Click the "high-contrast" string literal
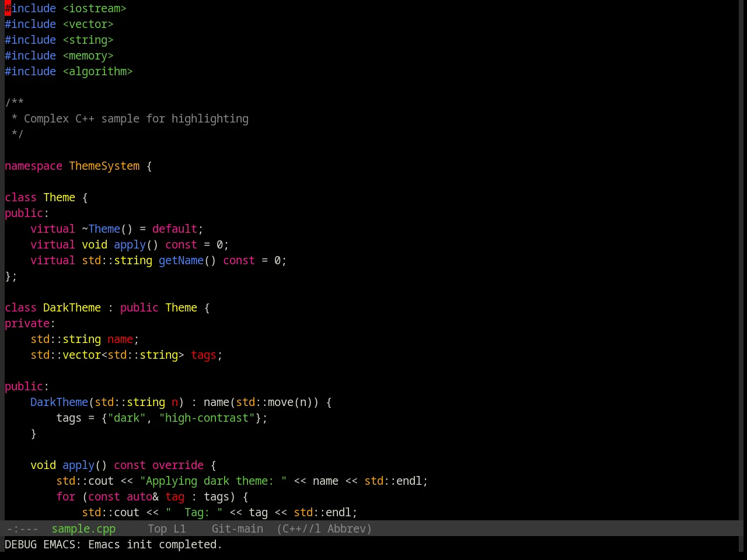This screenshot has width=747, height=560. coord(207,418)
